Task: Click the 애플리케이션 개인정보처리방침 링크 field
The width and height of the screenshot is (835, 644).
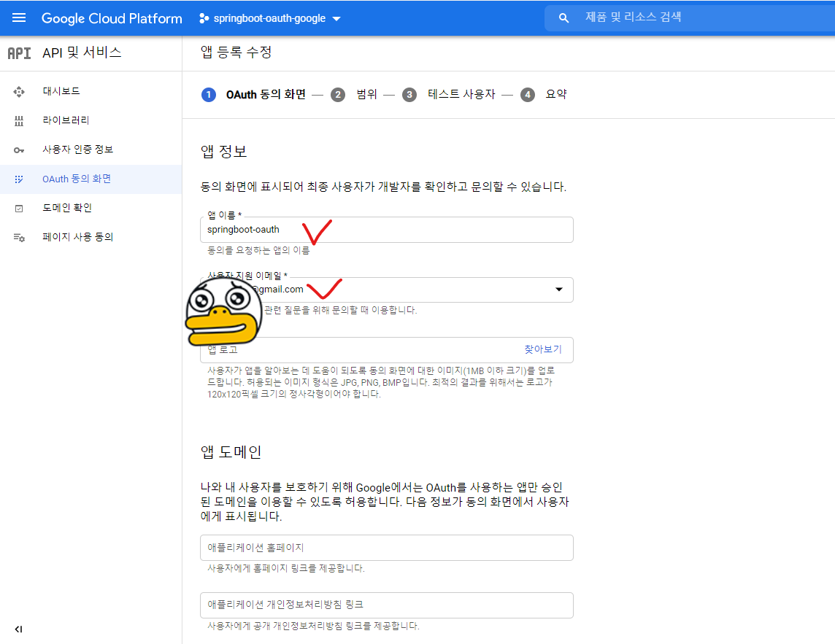Action: [387, 605]
